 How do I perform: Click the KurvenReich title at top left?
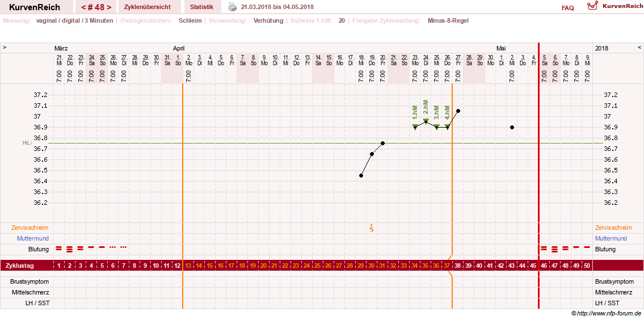click(35, 7)
